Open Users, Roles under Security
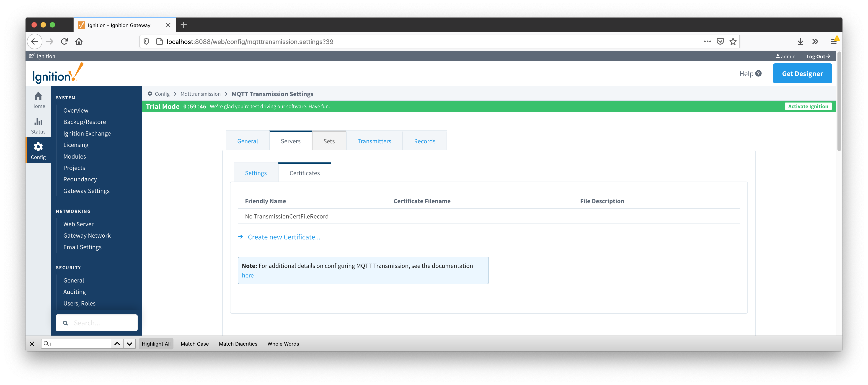Viewport: 868px width, 385px height. click(x=79, y=303)
